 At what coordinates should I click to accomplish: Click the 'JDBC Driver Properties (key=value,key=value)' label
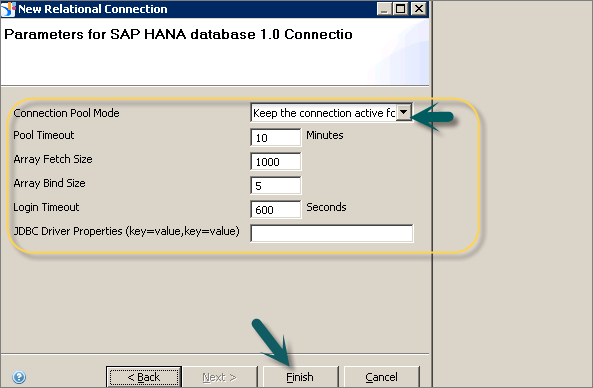click(126, 231)
